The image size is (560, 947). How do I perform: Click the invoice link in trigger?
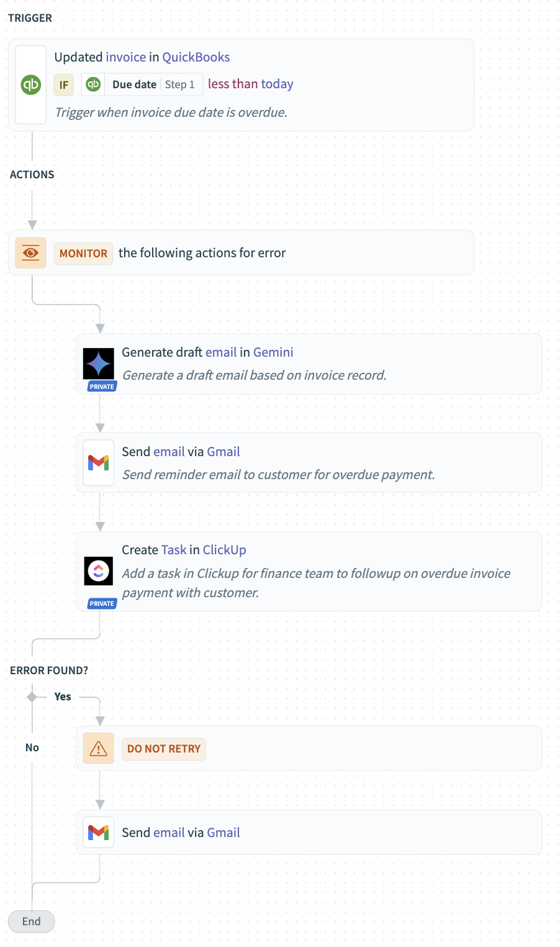(126, 57)
